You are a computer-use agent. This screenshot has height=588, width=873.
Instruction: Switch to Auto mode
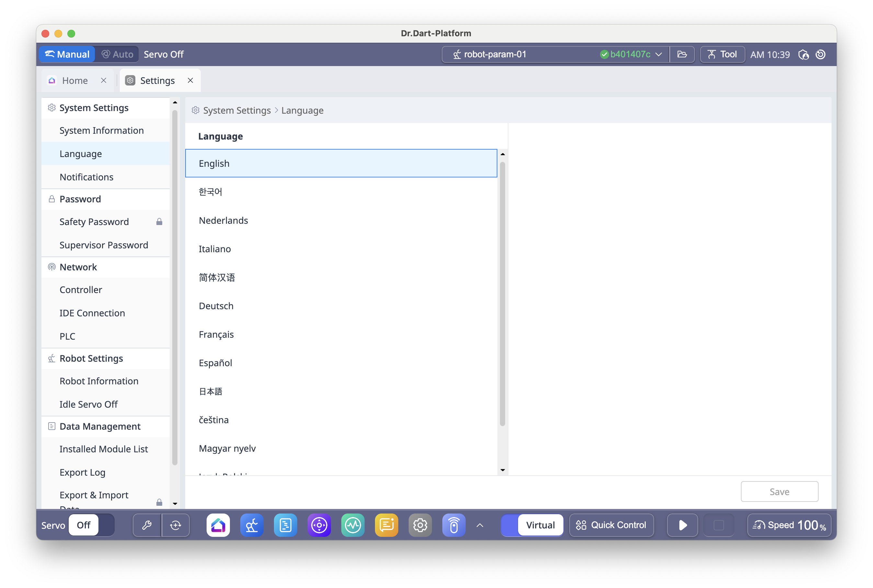point(117,54)
